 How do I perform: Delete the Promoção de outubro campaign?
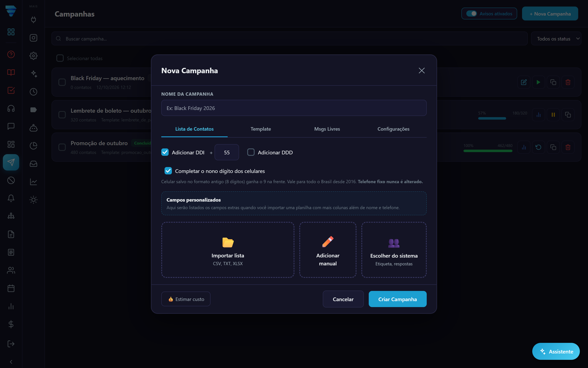click(x=568, y=147)
